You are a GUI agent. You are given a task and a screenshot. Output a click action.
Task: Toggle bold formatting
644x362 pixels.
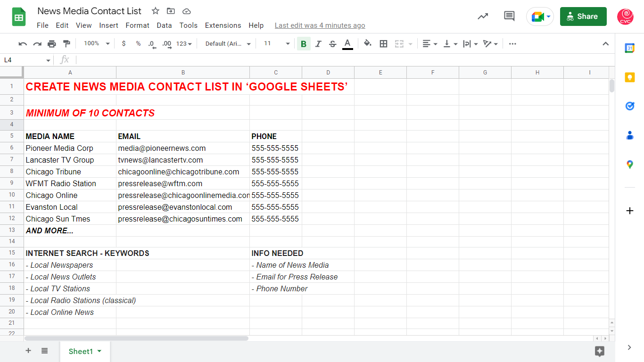coord(304,44)
